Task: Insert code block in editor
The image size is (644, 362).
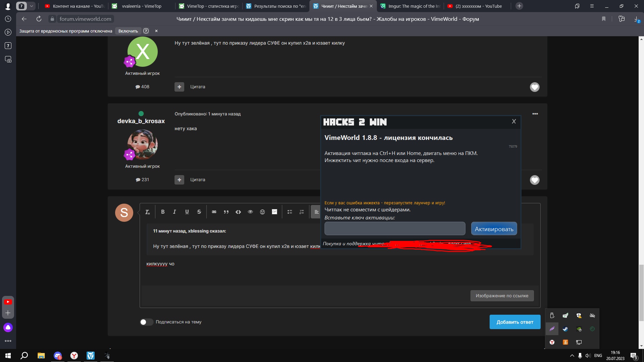Action: pyautogui.click(x=238, y=212)
